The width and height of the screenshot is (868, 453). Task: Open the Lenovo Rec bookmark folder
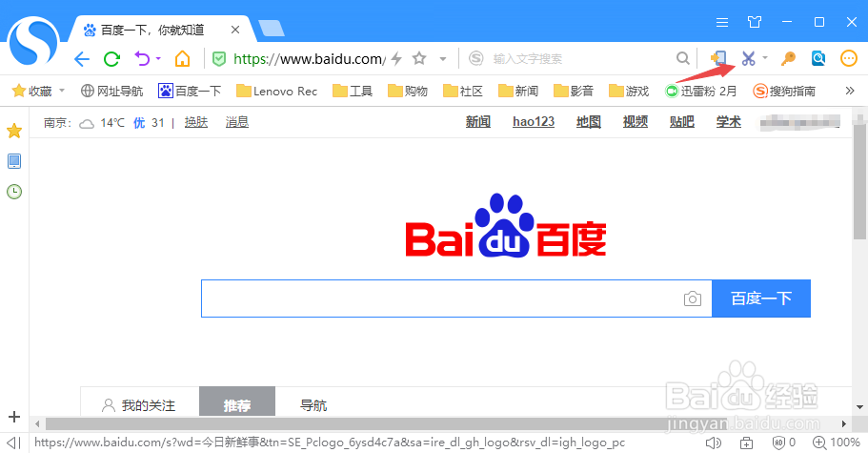tap(276, 91)
